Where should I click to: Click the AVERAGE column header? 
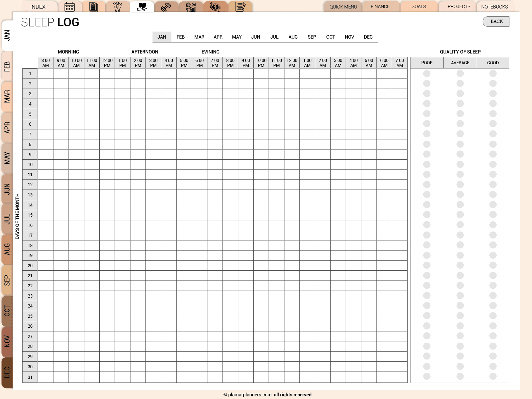[x=460, y=63]
